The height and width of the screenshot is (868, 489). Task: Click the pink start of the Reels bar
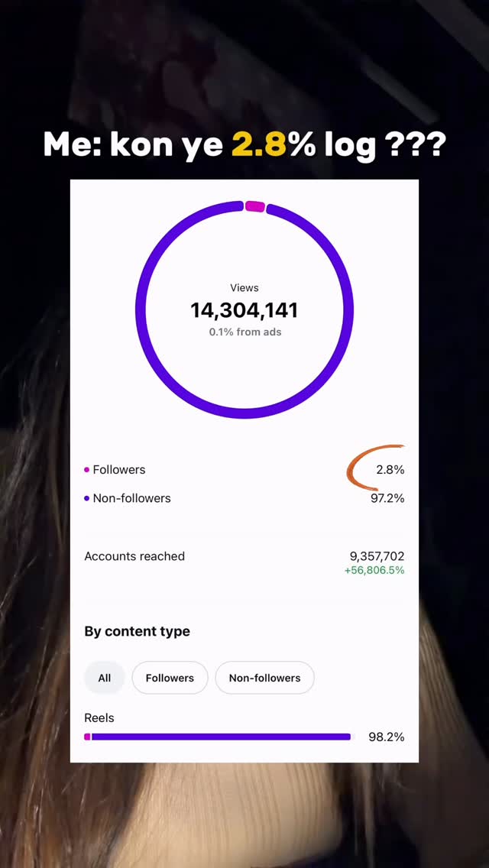click(x=87, y=737)
